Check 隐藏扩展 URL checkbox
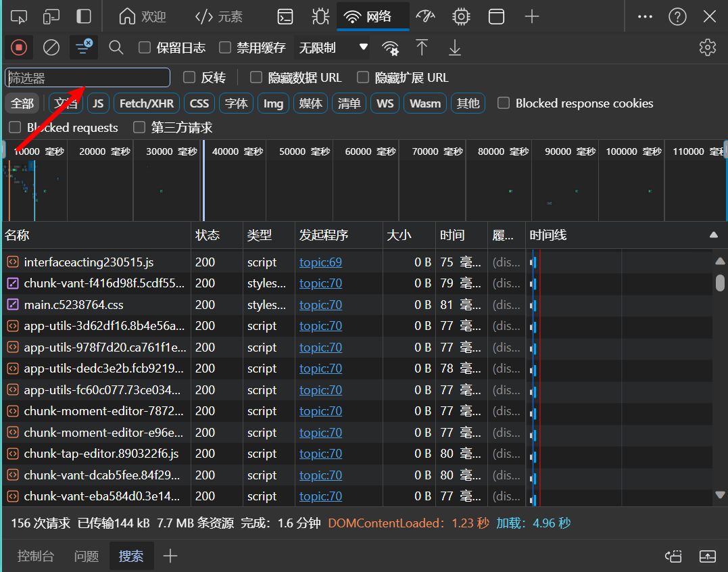 363,77
